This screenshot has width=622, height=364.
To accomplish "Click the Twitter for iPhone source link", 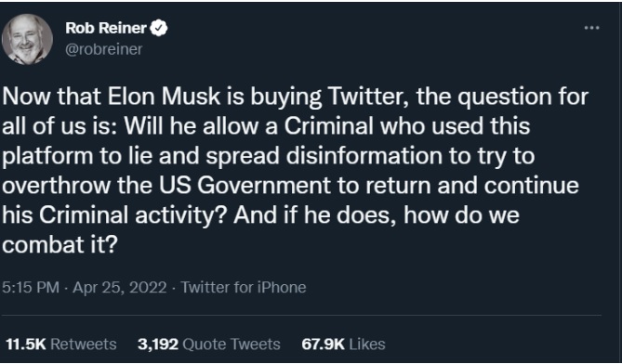I will (244, 287).
